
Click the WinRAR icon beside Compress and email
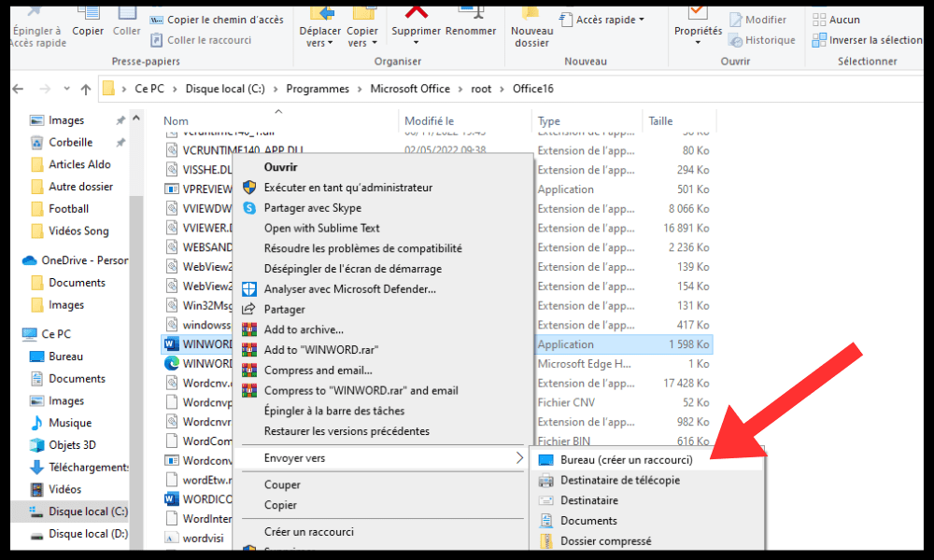point(249,371)
